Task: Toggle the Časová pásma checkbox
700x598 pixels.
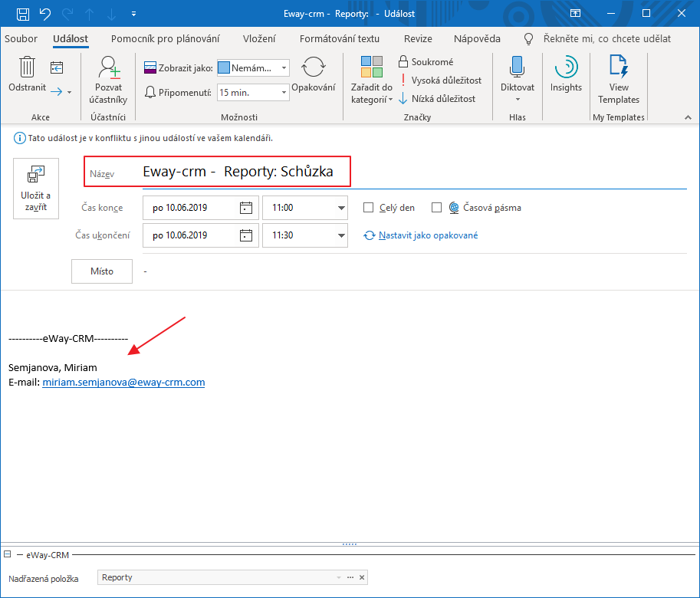Action: coord(436,208)
